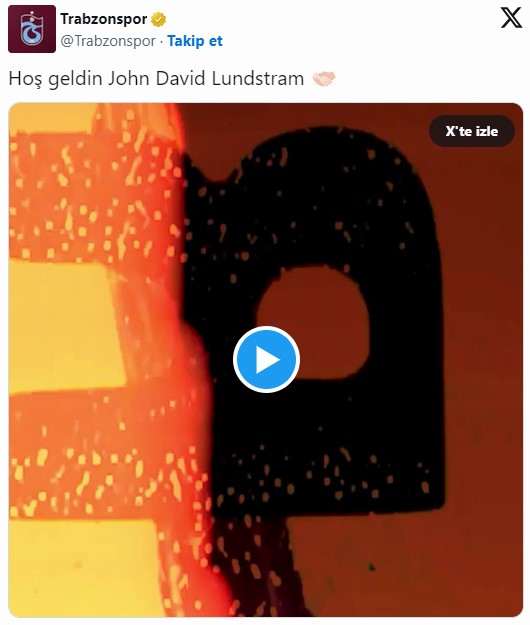
Task: Open the @Trabzonspor handle link
Action: [108, 41]
